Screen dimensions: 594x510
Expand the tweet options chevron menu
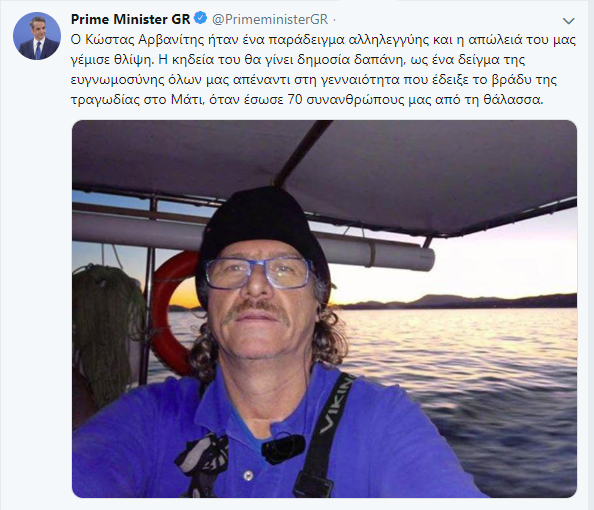coord(569,21)
